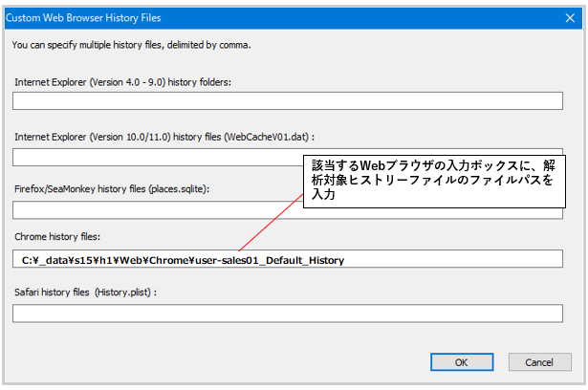
Task: Click the '(places.sqlite)' text in the label
Action: click(179, 189)
